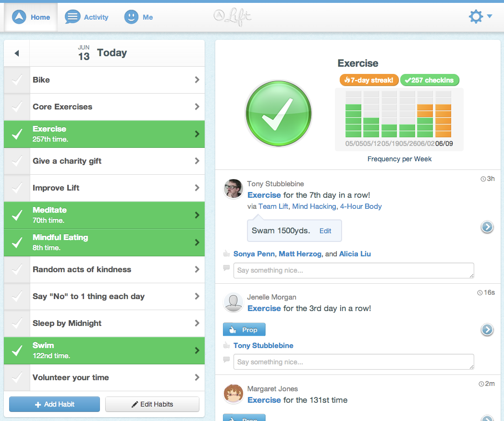Open the settings gear icon
The height and width of the screenshot is (421, 504).
point(476,16)
